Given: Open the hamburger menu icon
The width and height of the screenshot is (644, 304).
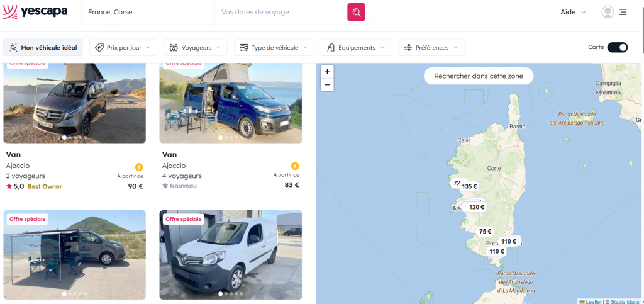Looking at the screenshot, I should [x=623, y=12].
